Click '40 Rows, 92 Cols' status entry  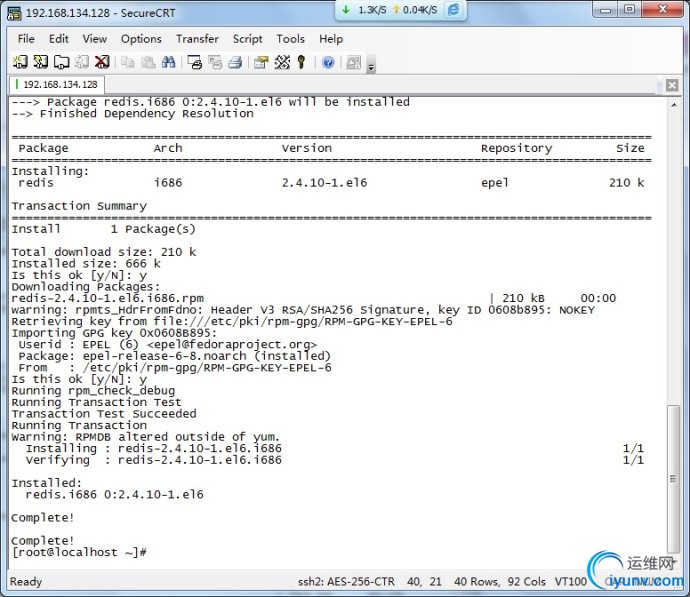click(x=500, y=582)
